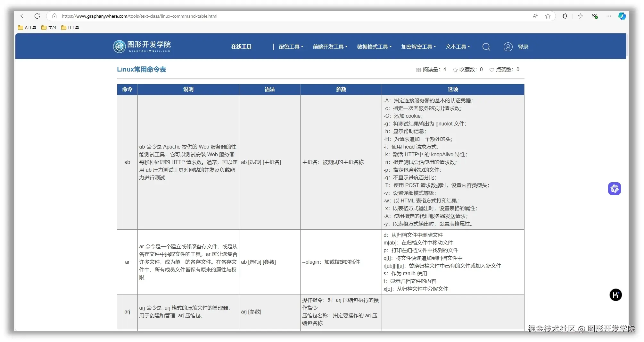Expand the 文本工具 dropdown menu
Viewport: 644px width, 342px height.
[458, 47]
